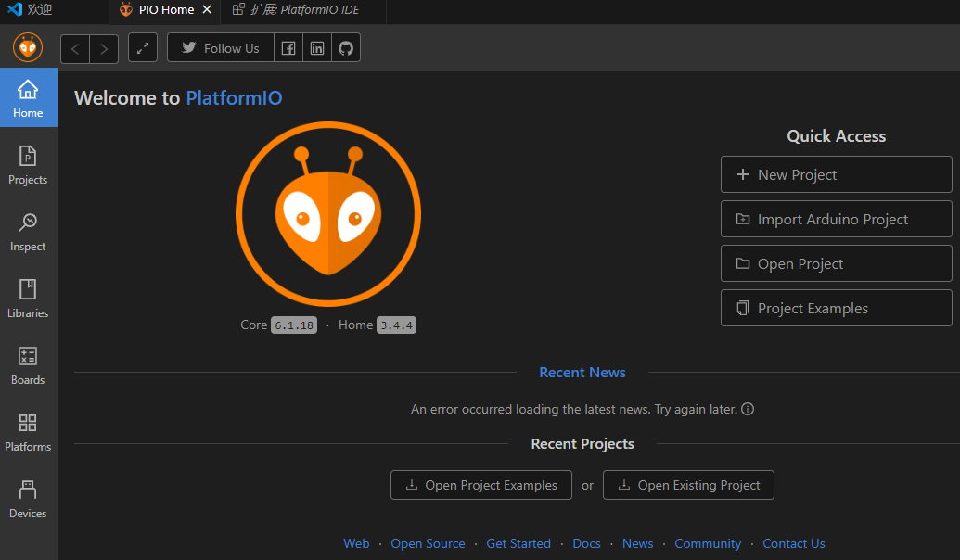The height and width of the screenshot is (560, 960).
Task: Click the large PlatformIO alien logo
Action: pyautogui.click(x=328, y=213)
